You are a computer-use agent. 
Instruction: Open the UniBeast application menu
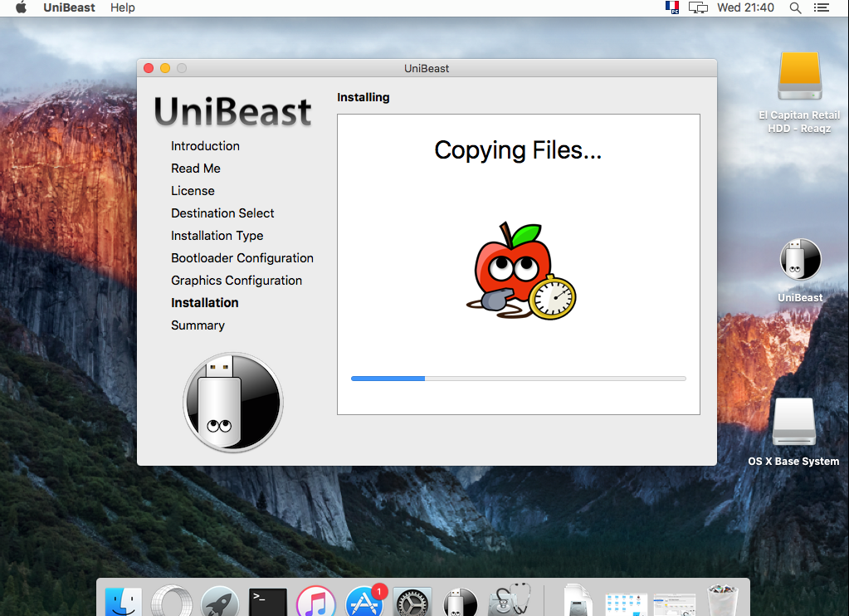(x=70, y=7)
